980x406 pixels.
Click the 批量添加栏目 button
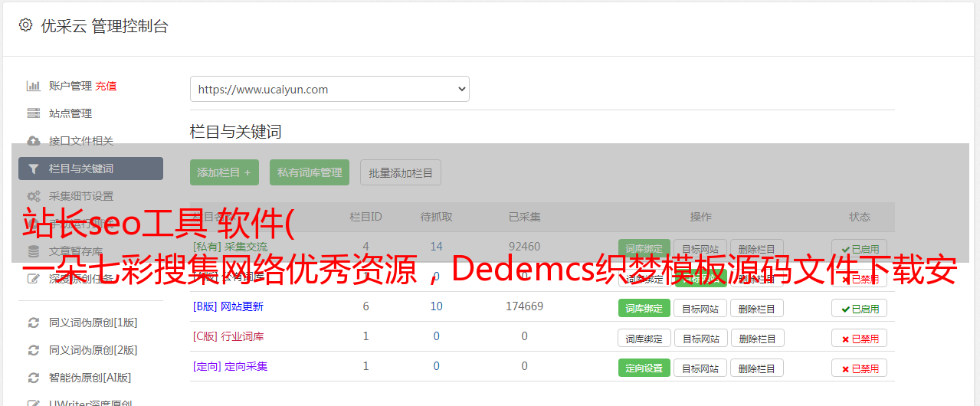(401, 172)
